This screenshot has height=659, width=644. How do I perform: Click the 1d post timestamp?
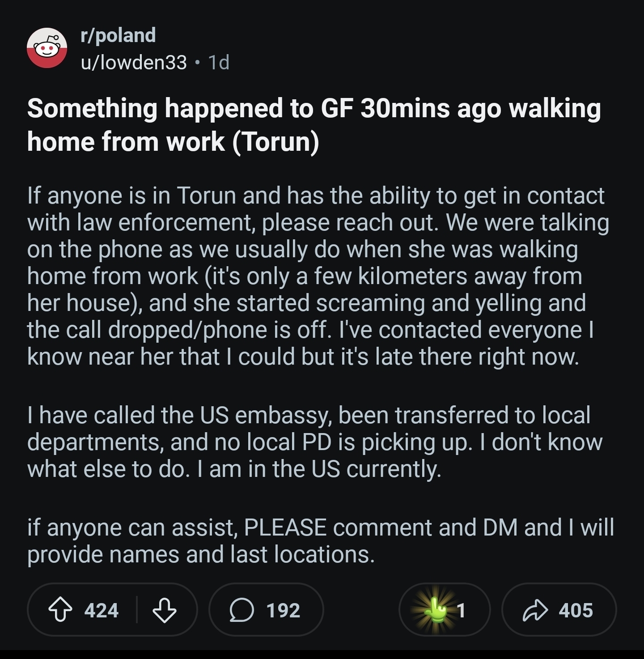219,62
